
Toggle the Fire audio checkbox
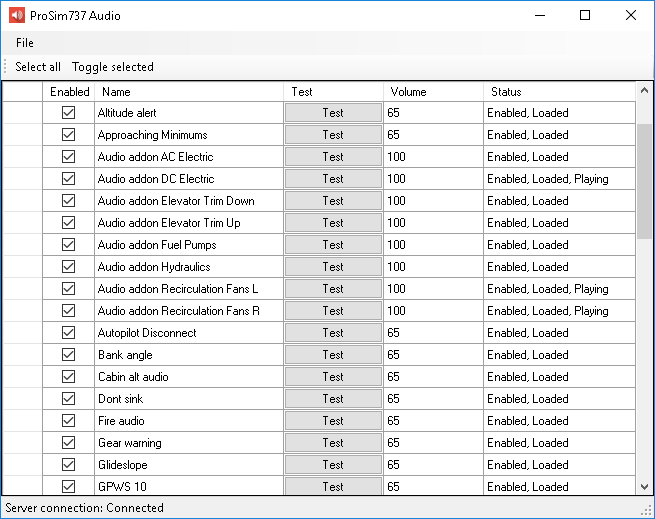69,421
